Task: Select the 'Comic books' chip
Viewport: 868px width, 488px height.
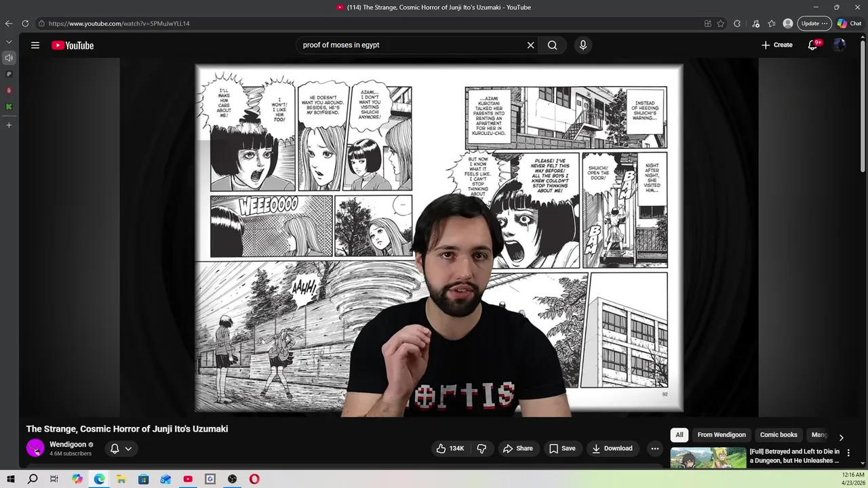Action: (778, 434)
